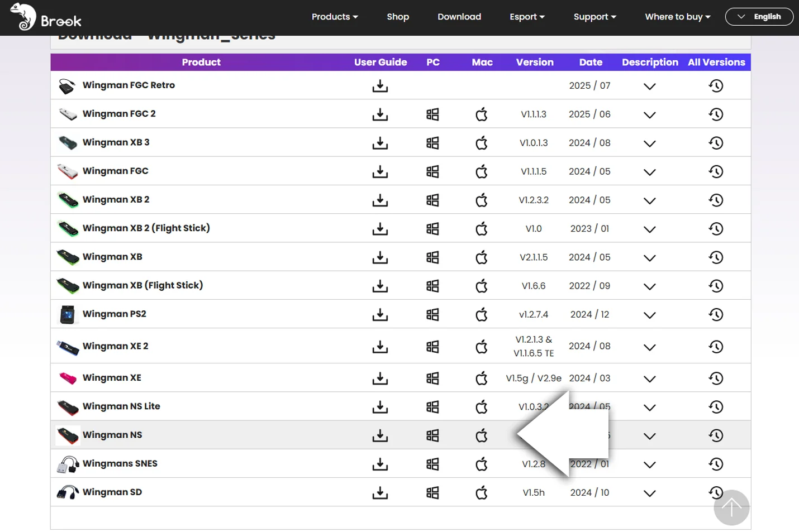The width and height of the screenshot is (799, 532).
Task: Open the Download page
Action: tap(459, 17)
